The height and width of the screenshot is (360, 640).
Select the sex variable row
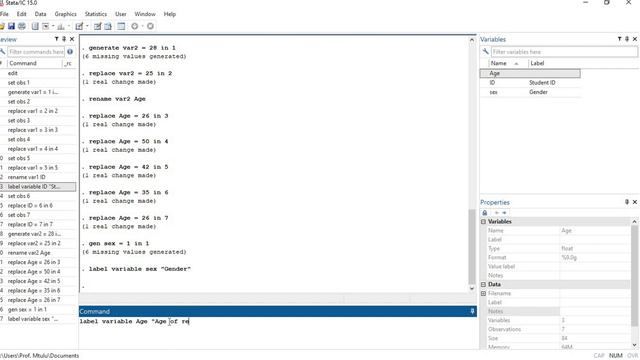click(530, 92)
